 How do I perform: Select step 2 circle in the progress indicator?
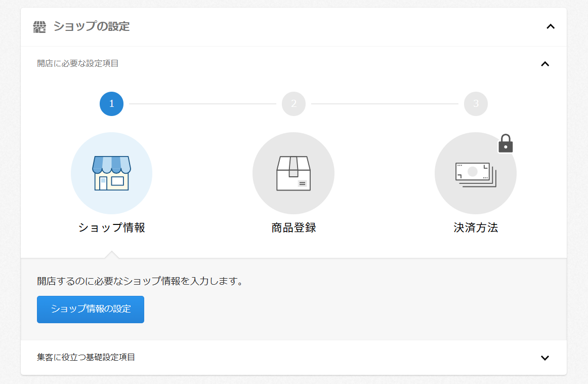coord(293,104)
